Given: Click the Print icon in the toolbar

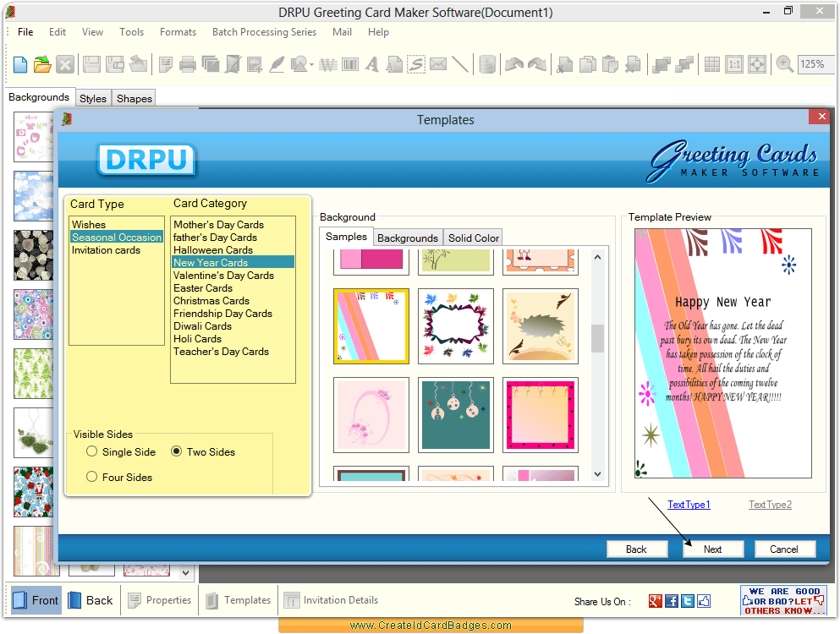Looking at the screenshot, I should (188, 65).
